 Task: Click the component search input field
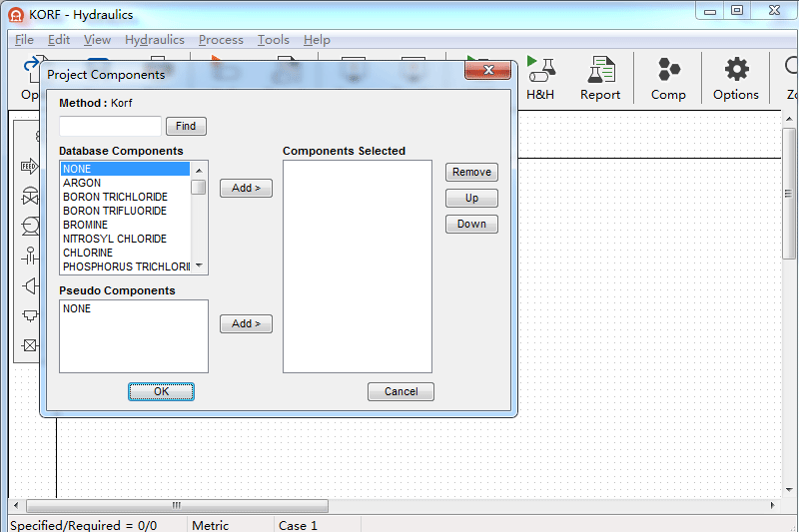point(110,126)
